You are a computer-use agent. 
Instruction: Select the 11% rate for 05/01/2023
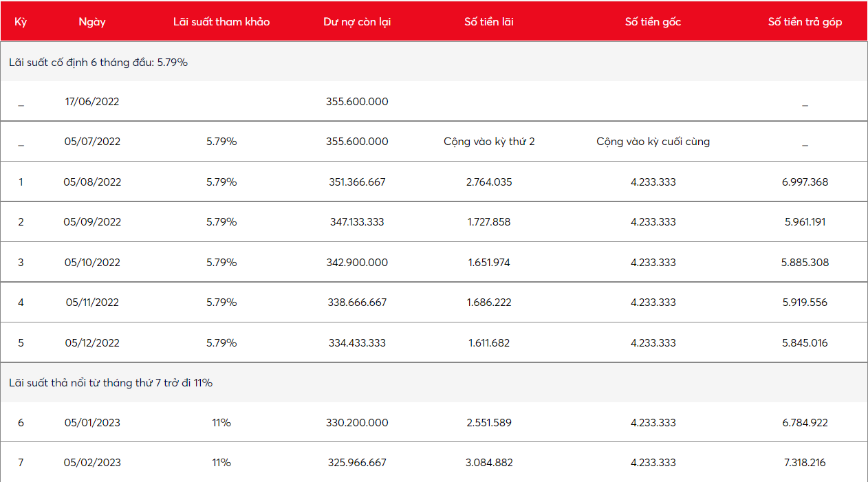[221, 423]
